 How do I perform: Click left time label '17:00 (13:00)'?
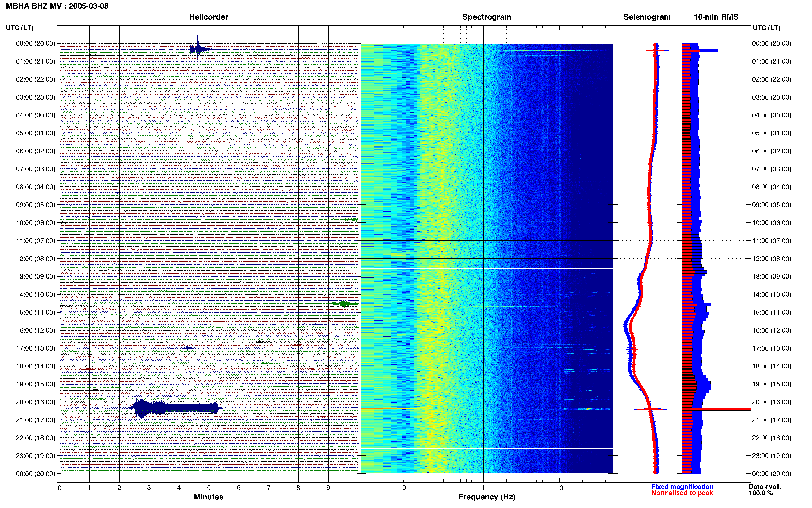[x=36, y=348]
